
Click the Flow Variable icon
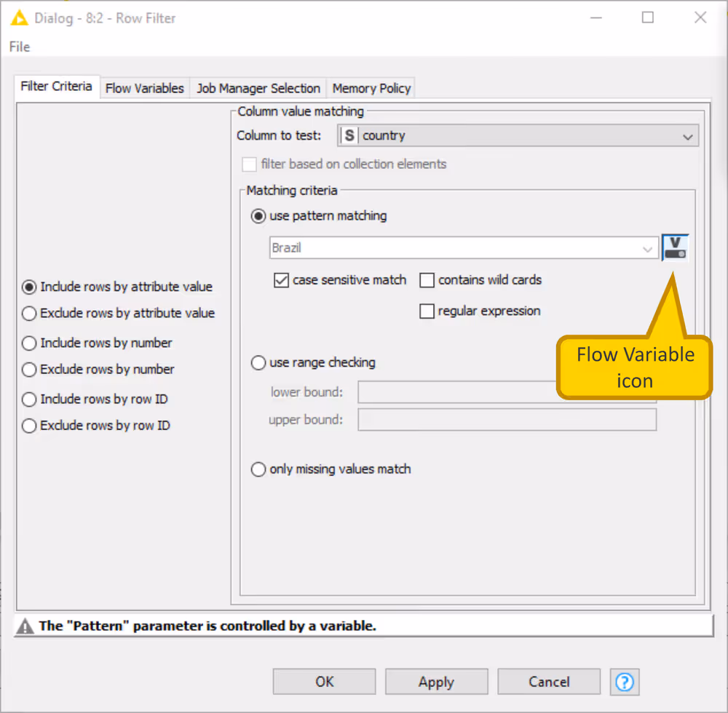click(675, 247)
